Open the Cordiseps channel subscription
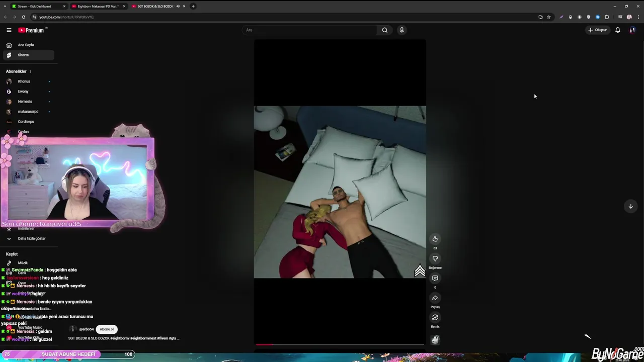644x362 pixels. click(28, 122)
